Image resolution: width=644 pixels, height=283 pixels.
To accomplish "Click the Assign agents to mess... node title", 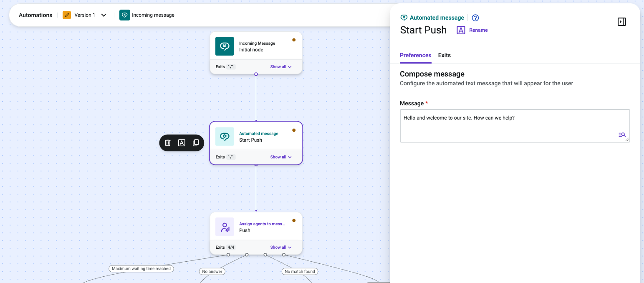I will 262,224.
